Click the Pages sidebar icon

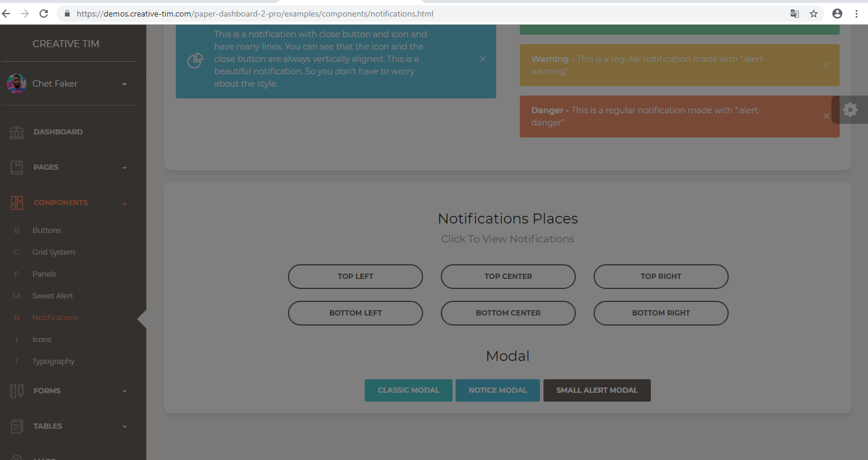[17, 167]
